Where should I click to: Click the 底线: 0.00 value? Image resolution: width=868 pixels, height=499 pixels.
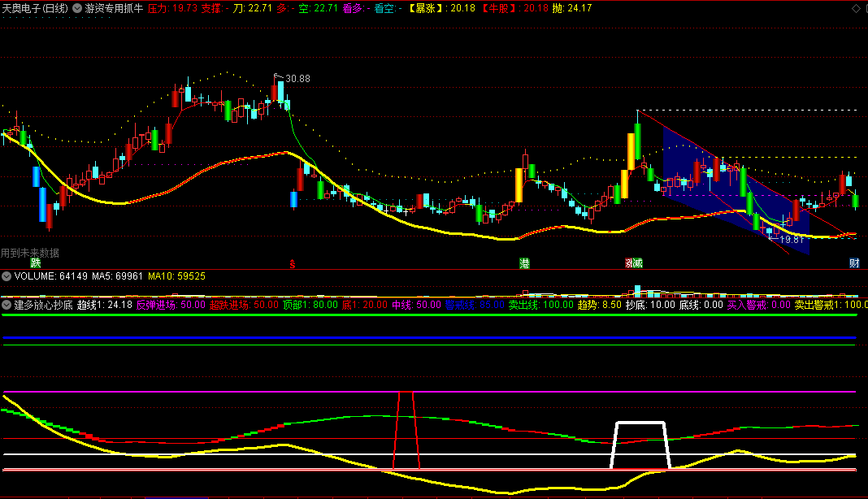click(x=701, y=305)
